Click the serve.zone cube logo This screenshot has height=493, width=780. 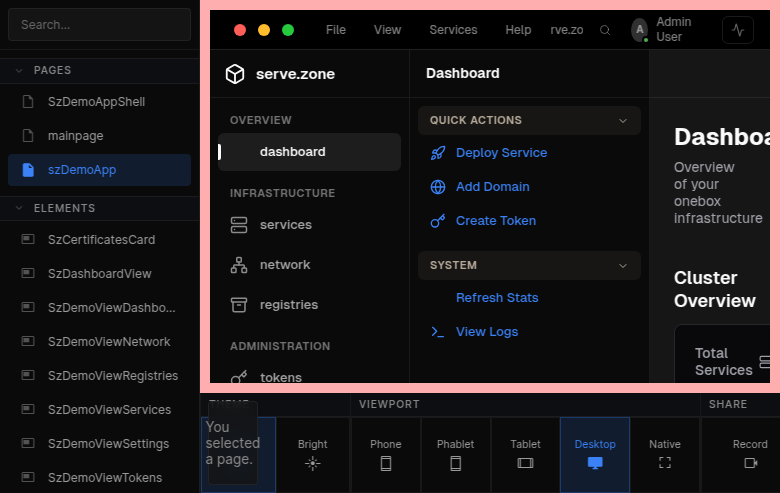pyautogui.click(x=235, y=74)
